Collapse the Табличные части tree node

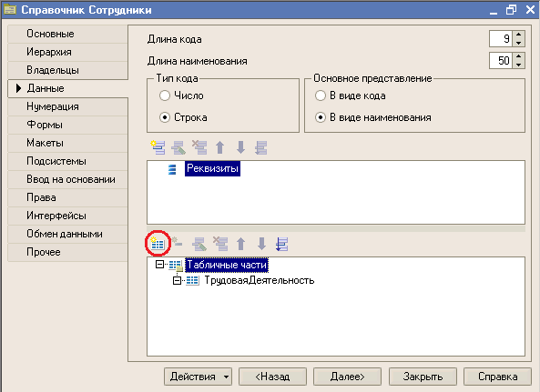(x=159, y=265)
